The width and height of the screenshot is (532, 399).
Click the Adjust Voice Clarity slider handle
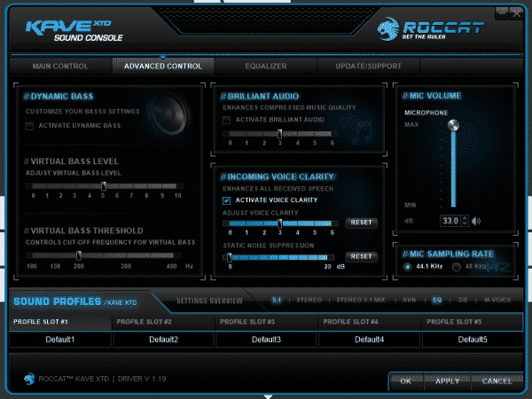[279, 223]
